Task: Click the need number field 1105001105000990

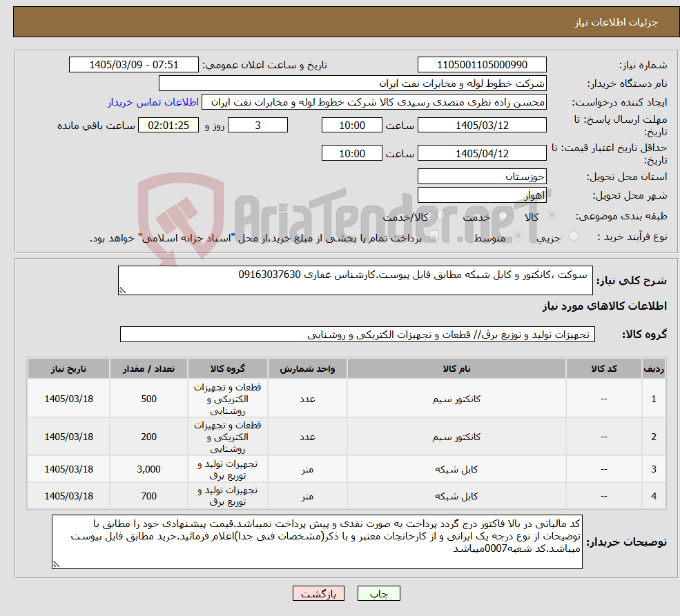Action: click(482, 65)
